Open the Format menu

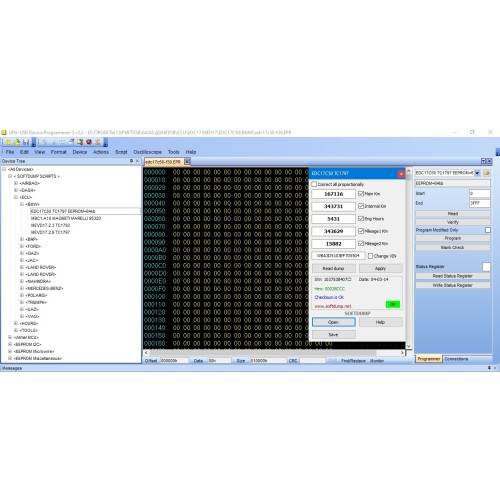58,152
